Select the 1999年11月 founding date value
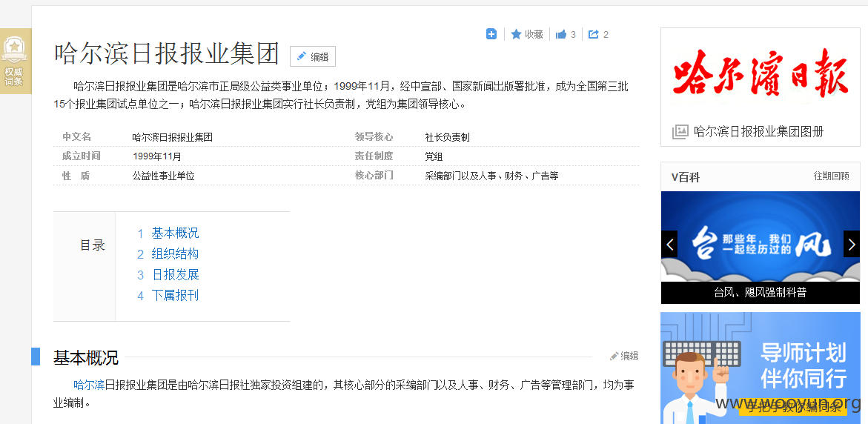Image resolution: width=868 pixels, height=424 pixels. coord(157,156)
